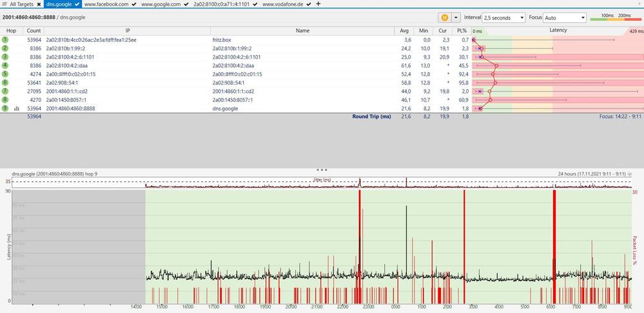Sort by the Avg column header
Viewport: 644px width, 313px height.
coord(404,30)
